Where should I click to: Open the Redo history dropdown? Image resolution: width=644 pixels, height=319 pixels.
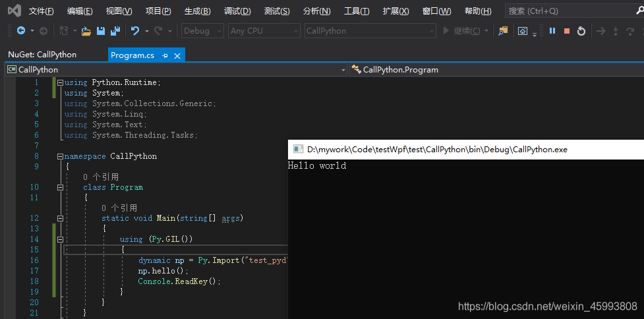(169, 31)
